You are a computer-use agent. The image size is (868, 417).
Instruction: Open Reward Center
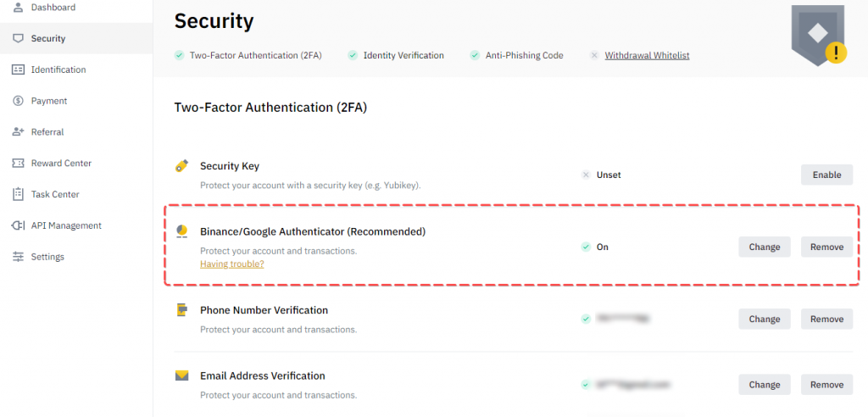pos(76,163)
